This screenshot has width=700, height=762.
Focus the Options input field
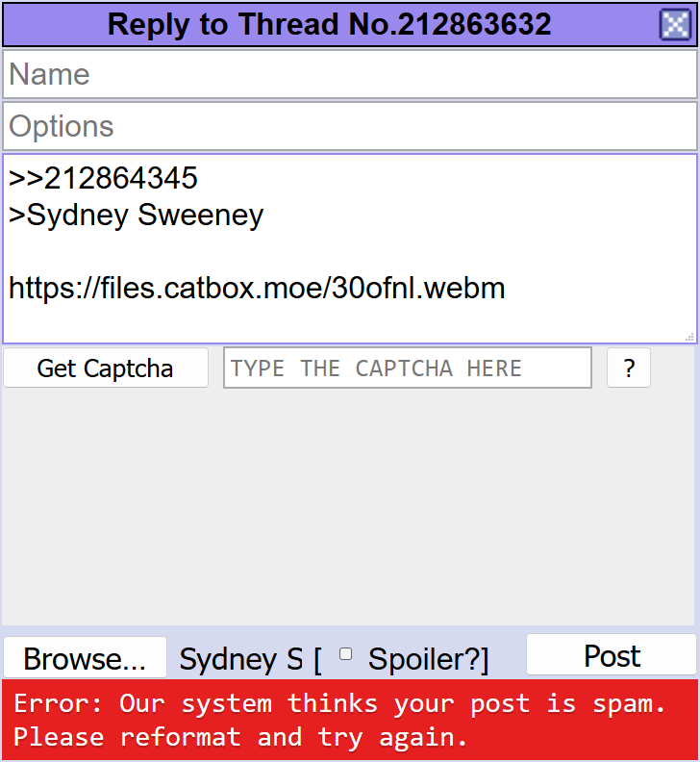(x=350, y=126)
